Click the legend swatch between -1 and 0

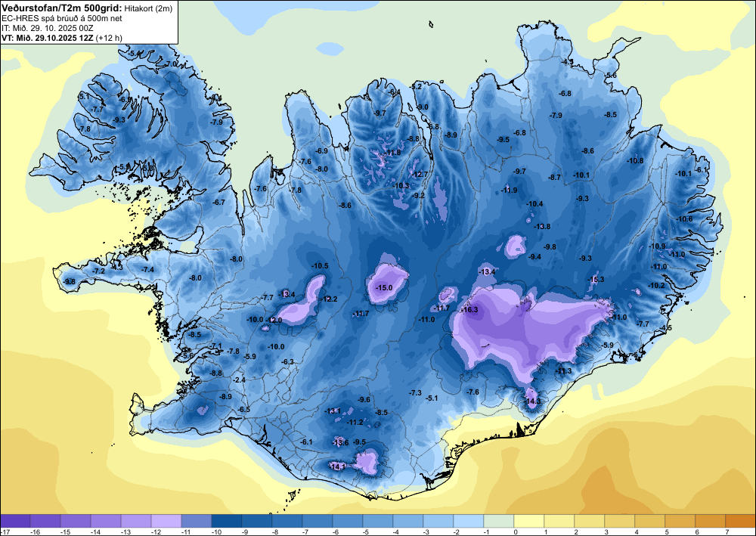pyautogui.click(x=499, y=521)
